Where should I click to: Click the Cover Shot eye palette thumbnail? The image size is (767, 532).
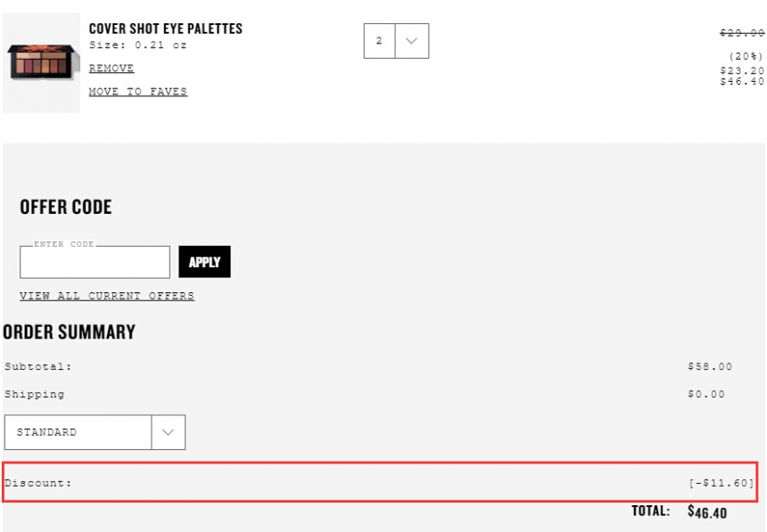click(x=42, y=63)
